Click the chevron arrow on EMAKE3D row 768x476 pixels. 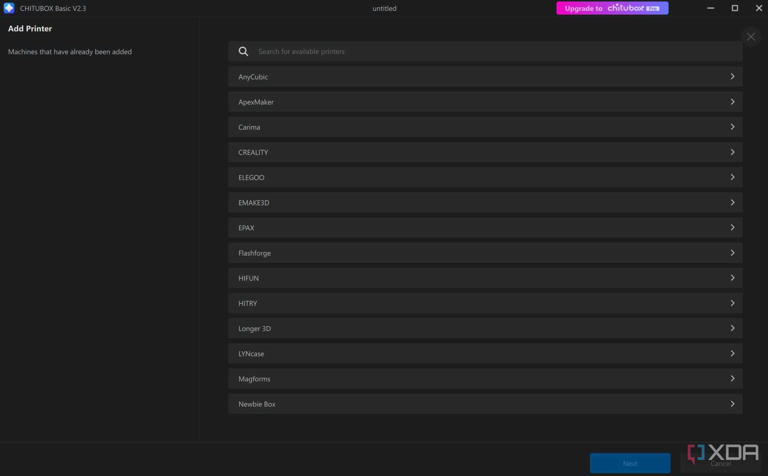pyautogui.click(x=732, y=202)
